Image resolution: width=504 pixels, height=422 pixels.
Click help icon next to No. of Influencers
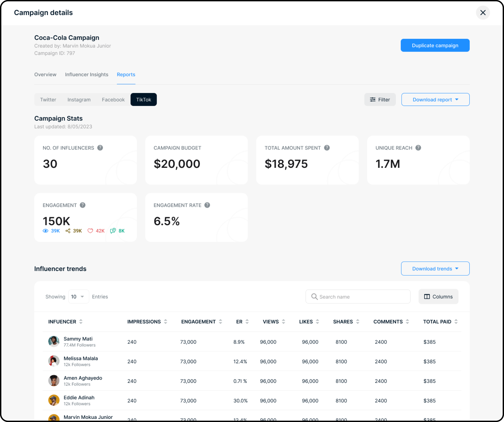click(100, 148)
